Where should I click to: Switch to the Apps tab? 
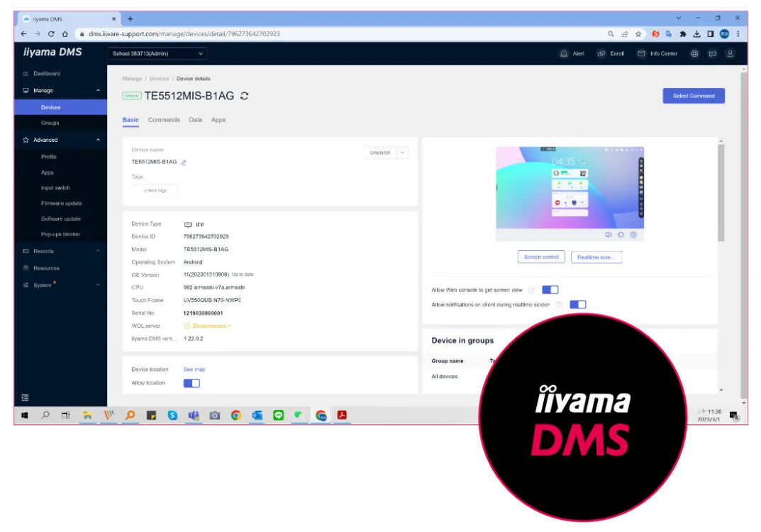[x=218, y=120]
